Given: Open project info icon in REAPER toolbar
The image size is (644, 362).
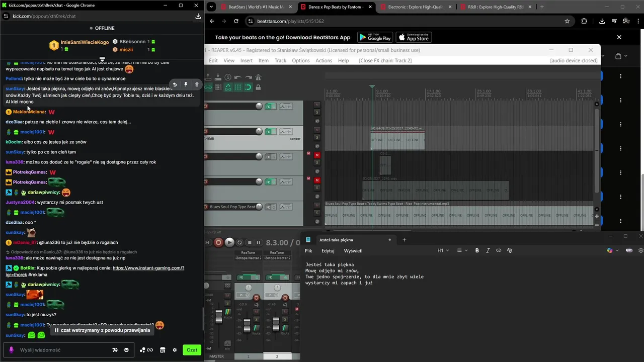Looking at the screenshot, I should (x=228, y=77).
